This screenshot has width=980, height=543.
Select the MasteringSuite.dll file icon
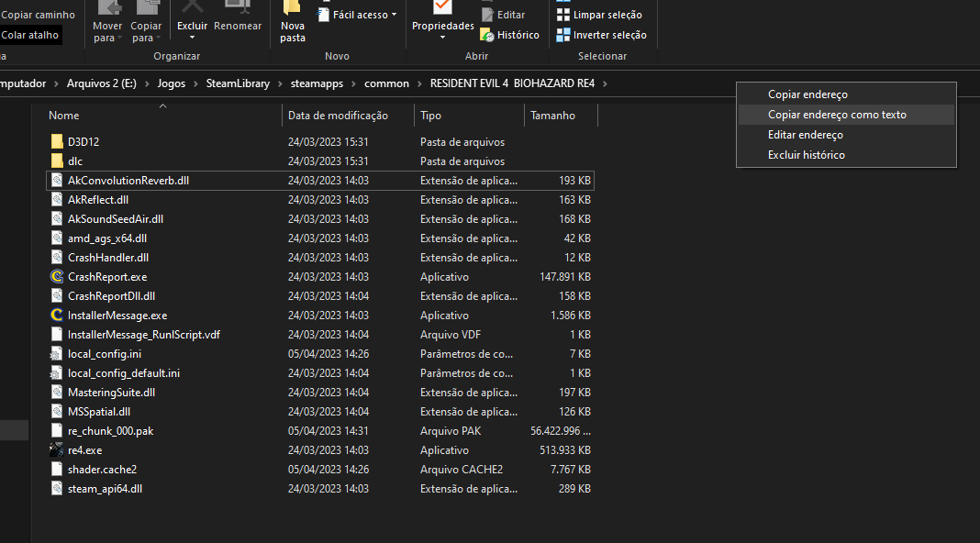(x=57, y=393)
